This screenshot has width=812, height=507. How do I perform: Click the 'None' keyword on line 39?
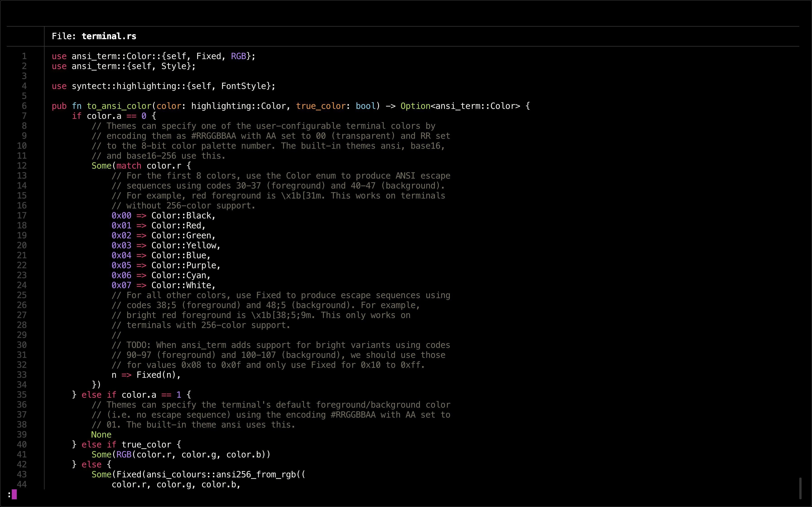pyautogui.click(x=101, y=435)
